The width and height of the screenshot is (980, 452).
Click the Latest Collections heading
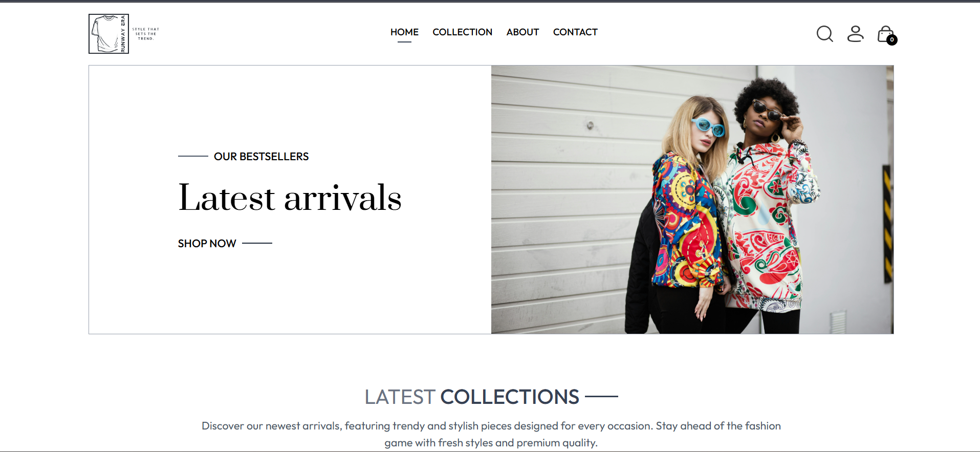[471, 397]
